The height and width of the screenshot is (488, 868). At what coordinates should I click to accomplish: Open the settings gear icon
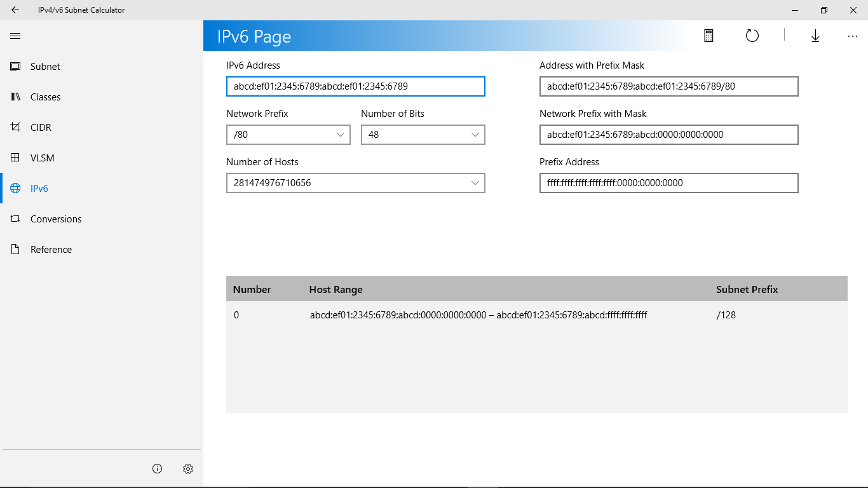188,469
